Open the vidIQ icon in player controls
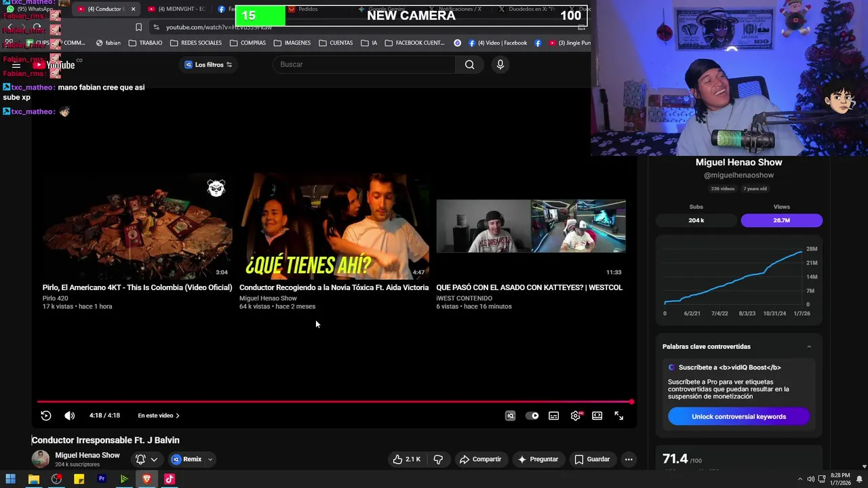 pos(510,415)
